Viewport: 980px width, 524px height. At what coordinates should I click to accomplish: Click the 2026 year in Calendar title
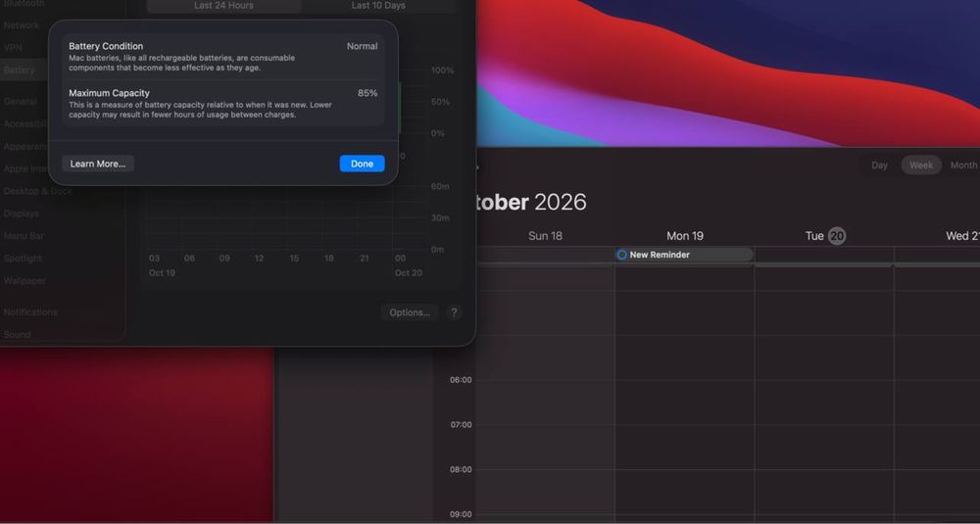click(560, 203)
